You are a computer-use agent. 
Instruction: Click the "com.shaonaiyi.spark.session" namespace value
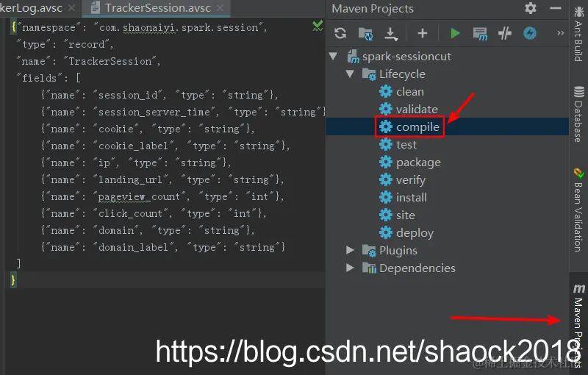(x=178, y=27)
